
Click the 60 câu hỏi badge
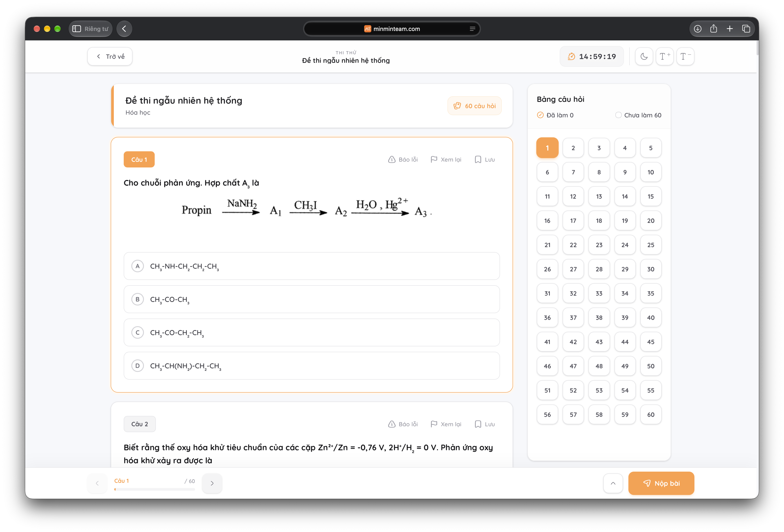pyautogui.click(x=474, y=106)
